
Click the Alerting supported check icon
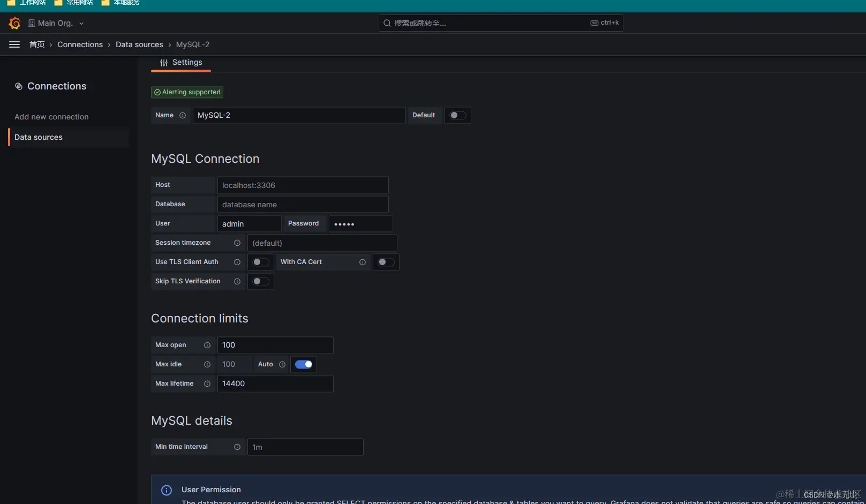coord(157,92)
